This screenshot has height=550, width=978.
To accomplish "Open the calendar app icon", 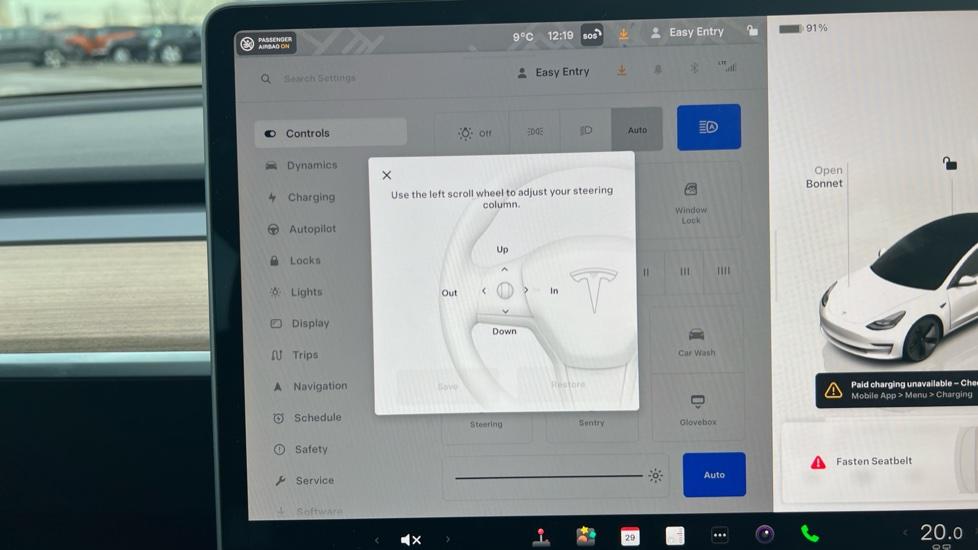I will coord(630,536).
